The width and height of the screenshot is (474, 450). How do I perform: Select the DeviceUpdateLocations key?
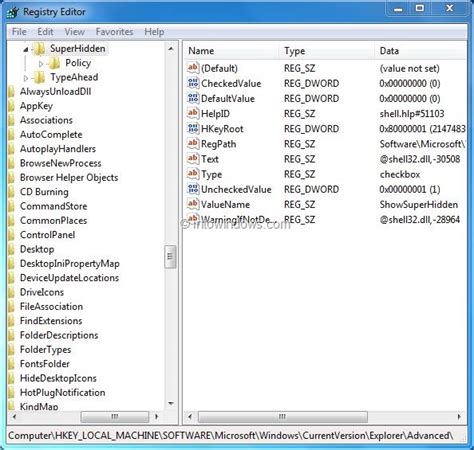pos(69,278)
